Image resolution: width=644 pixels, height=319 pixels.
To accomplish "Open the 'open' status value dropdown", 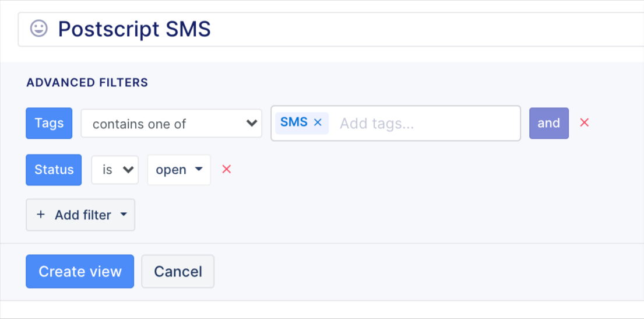I will coord(179,170).
